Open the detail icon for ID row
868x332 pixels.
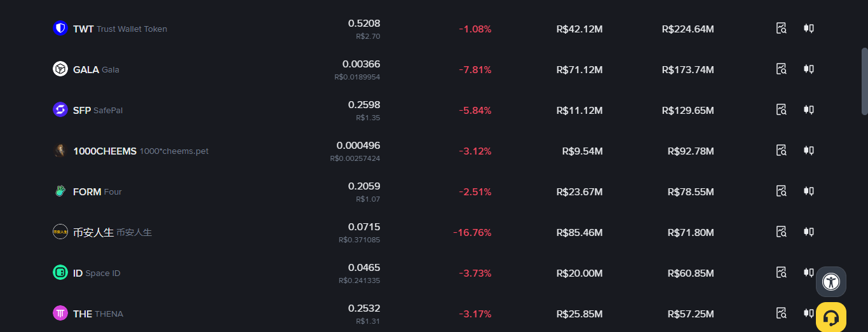tap(782, 273)
